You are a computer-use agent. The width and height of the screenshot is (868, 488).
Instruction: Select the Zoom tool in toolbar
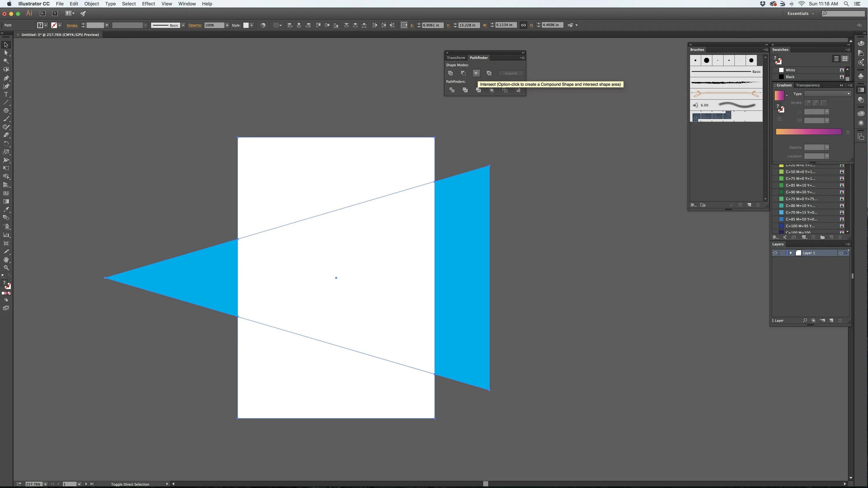click(x=6, y=268)
